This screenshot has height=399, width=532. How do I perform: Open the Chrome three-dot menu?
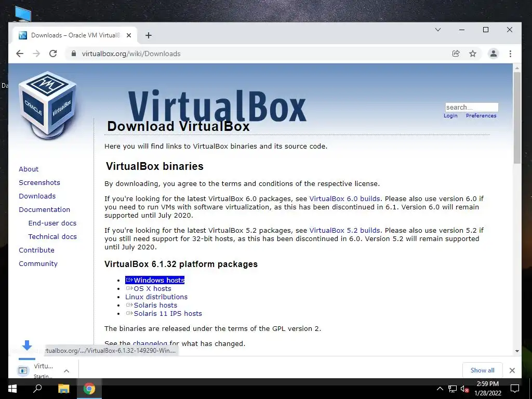pyautogui.click(x=510, y=54)
